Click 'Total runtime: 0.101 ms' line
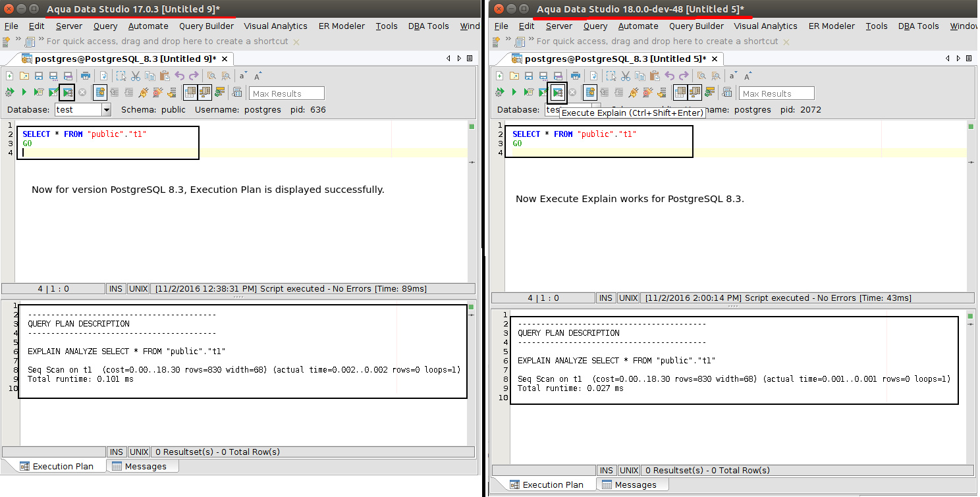 tap(80, 379)
